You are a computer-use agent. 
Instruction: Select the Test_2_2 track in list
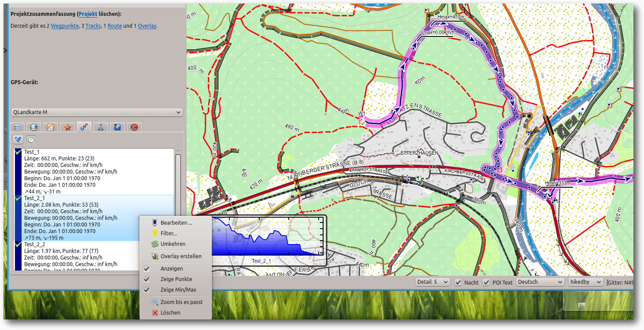tap(94, 256)
